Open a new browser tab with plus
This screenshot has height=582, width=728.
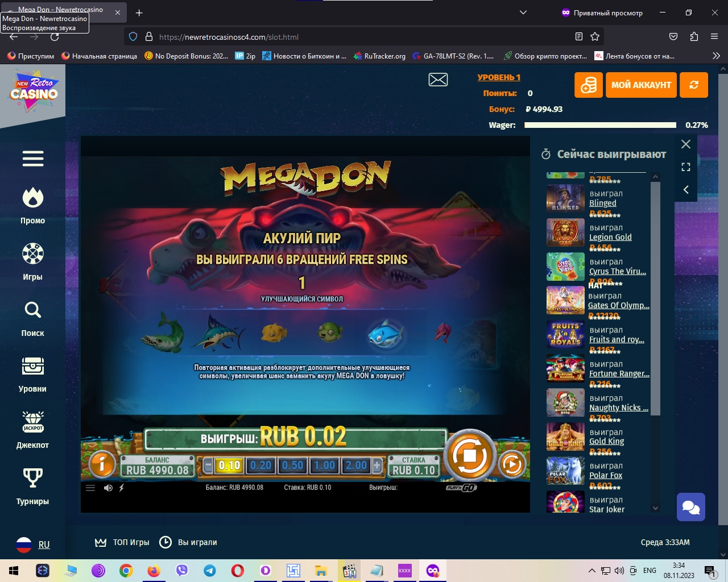(139, 13)
